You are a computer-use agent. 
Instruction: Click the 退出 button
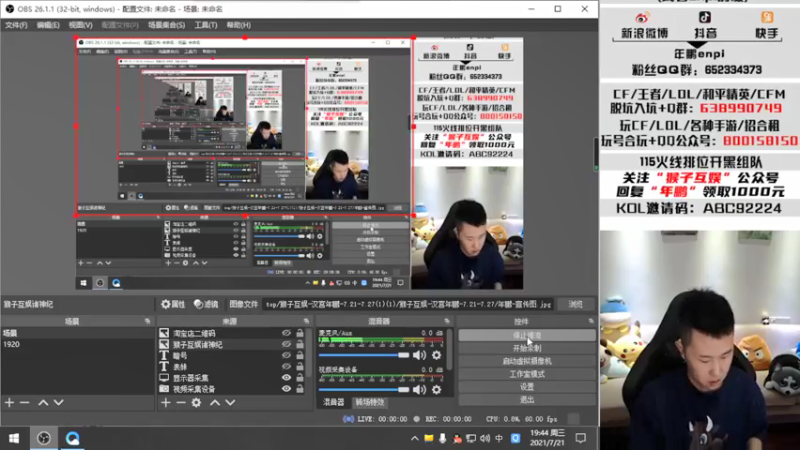527,399
